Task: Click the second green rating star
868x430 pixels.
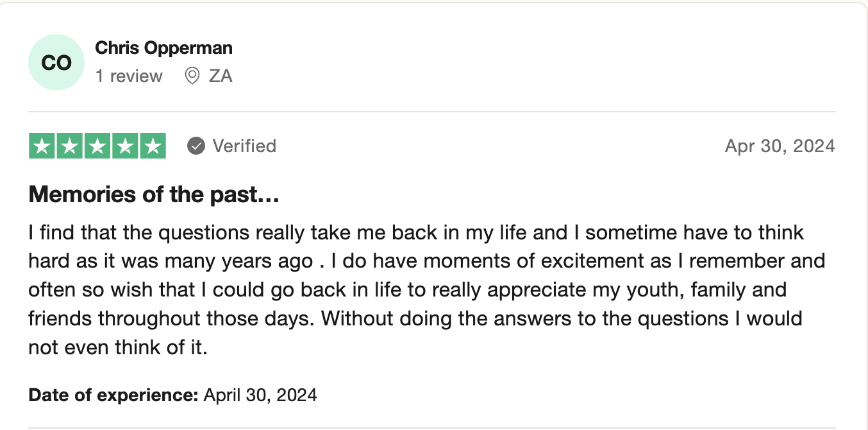Action: [70, 146]
